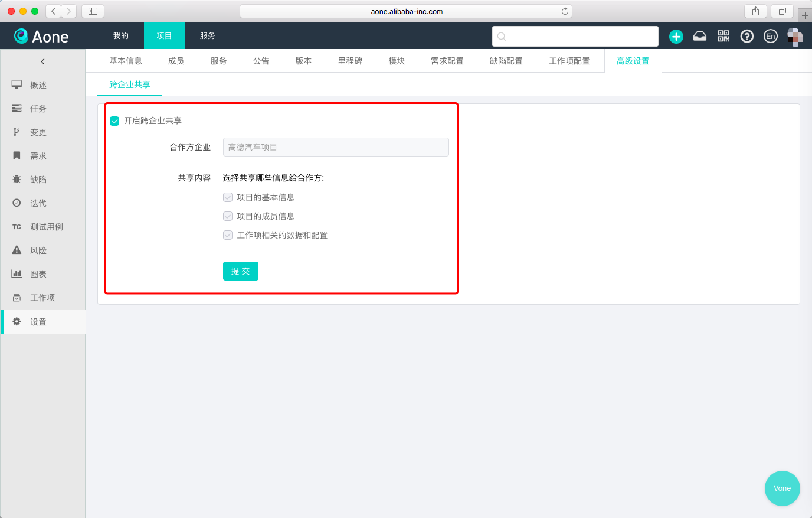Toggle 工作项相关的数据和配置 checkbox

click(x=228, y=235)
